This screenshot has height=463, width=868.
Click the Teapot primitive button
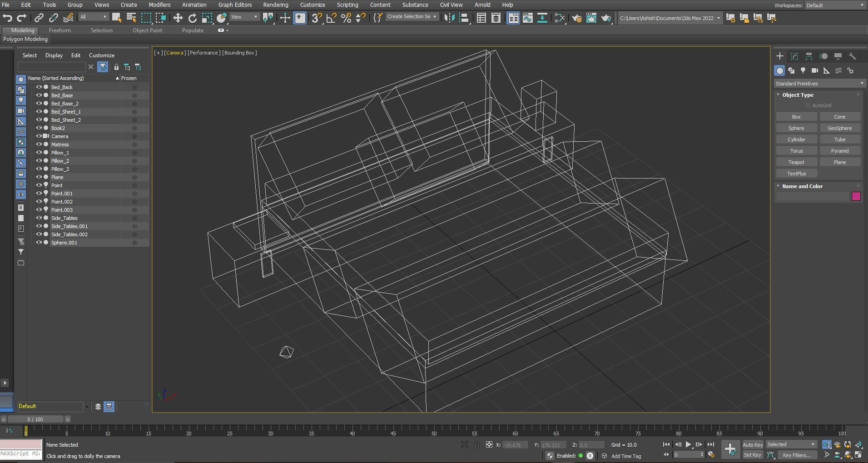(x=796, y=162)
